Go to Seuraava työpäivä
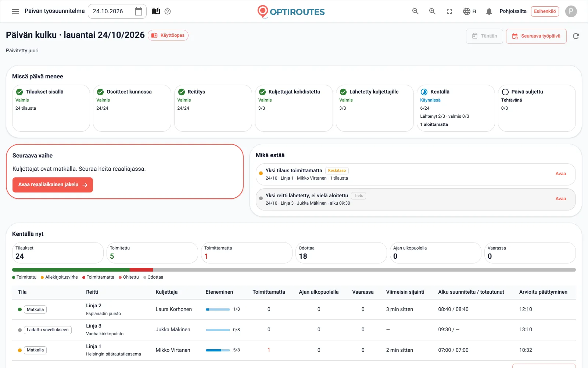 (x=536, y=36)
